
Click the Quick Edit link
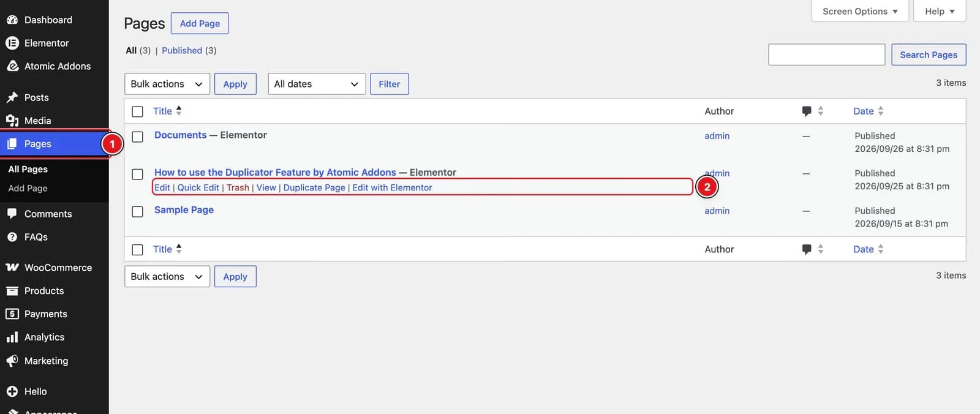pyautogui.click(x=198, y=187)
